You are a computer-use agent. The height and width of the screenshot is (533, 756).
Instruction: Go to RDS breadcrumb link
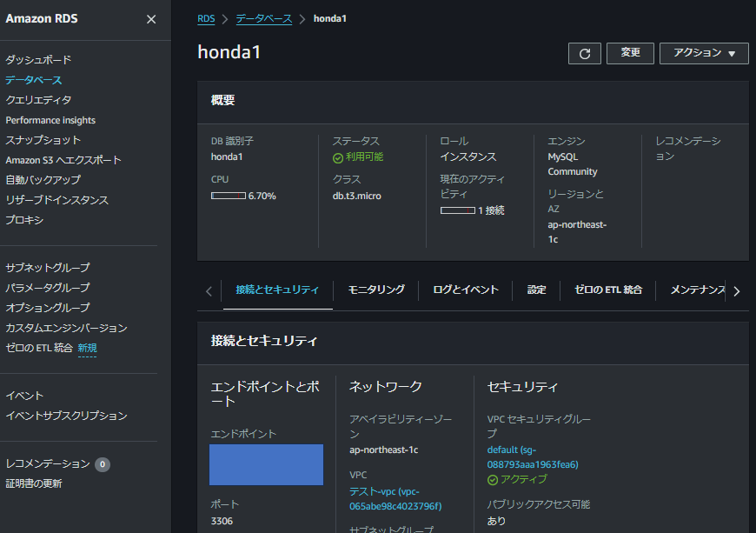click(206, 19)
